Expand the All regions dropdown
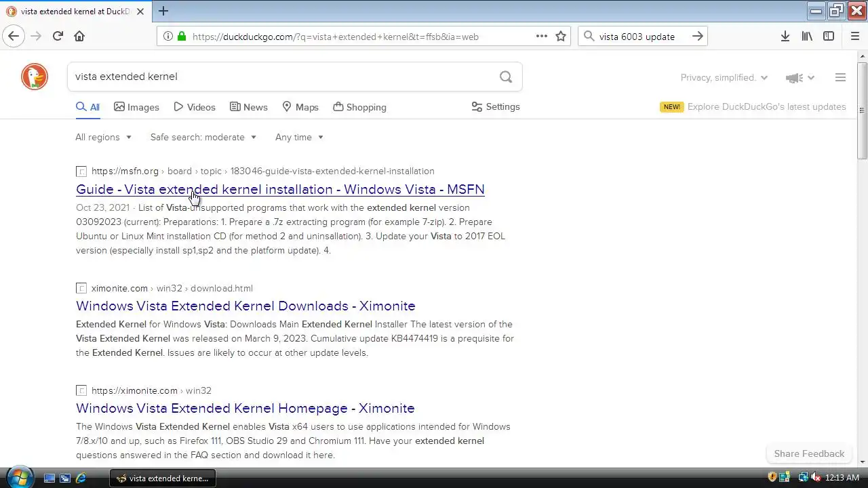 pos(103,137)
